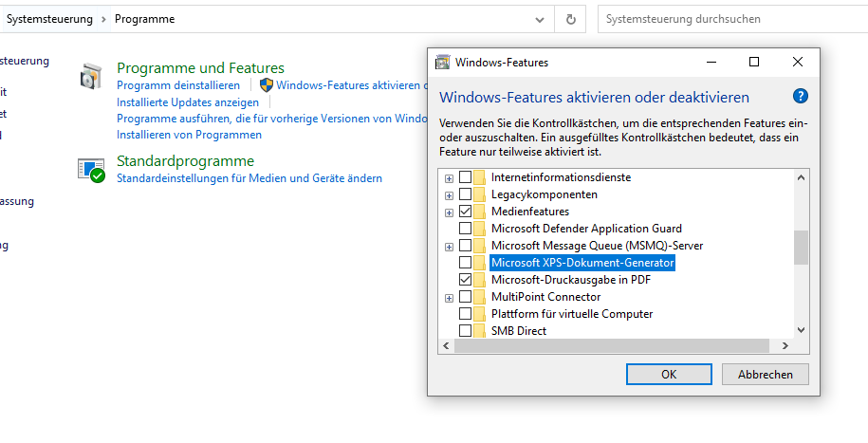
Task: Click the Windows-Features title bar icon
Action: (442, 62)
